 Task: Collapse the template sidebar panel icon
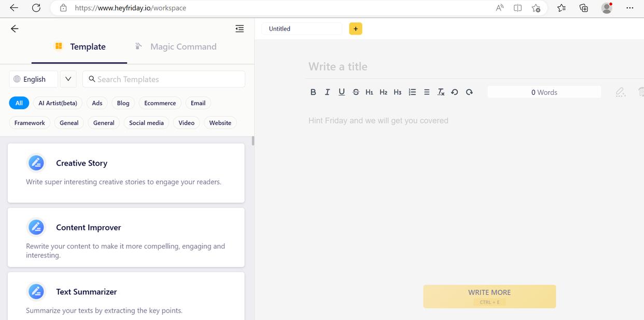coord(240,28)
